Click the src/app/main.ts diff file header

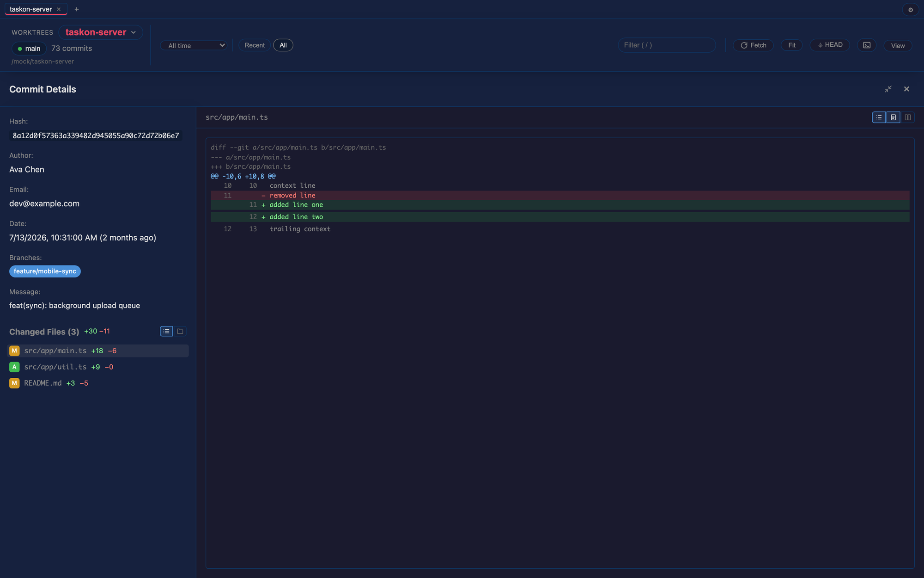[x=237, y=117]
